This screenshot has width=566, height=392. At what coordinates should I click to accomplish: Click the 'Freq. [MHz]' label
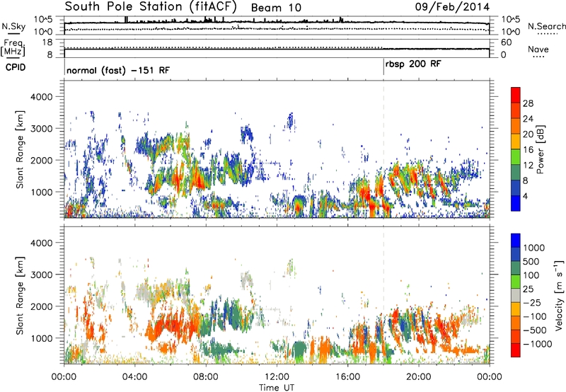(13, 47)
